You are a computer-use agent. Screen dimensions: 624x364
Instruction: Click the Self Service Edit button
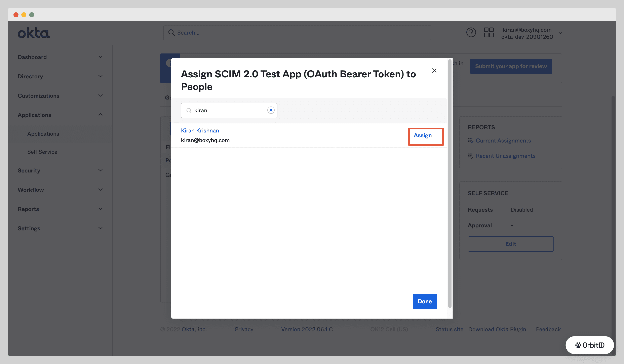511,244
